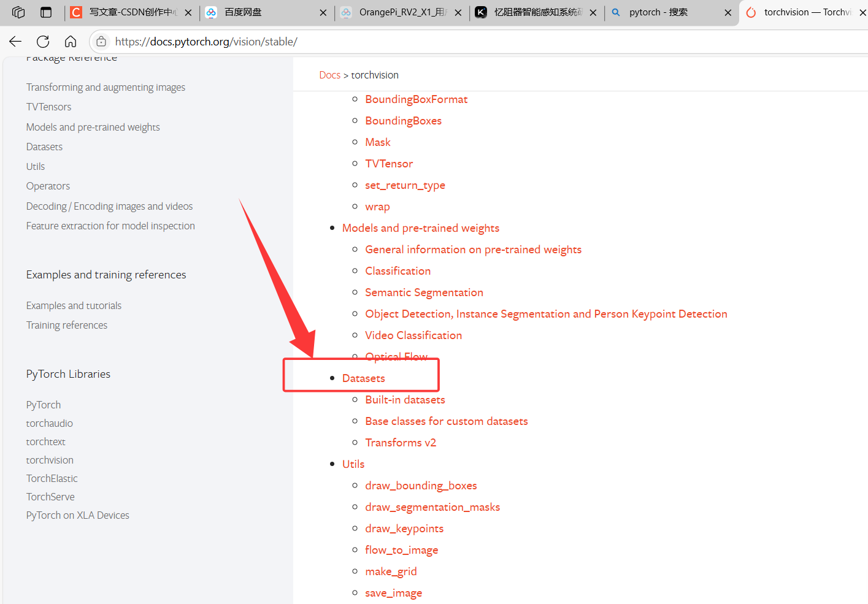Image resolution: width=868 pixels, height=604 pixels.
Task: Open Object Detection, Instance Segmentation link
Action: pyautogui.click(x=546, y=314)
